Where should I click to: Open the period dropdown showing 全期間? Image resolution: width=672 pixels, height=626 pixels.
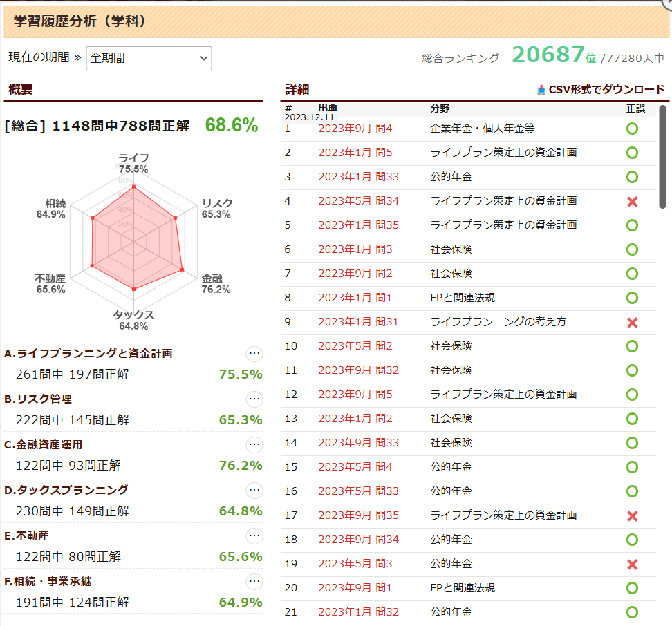point(149,59)
